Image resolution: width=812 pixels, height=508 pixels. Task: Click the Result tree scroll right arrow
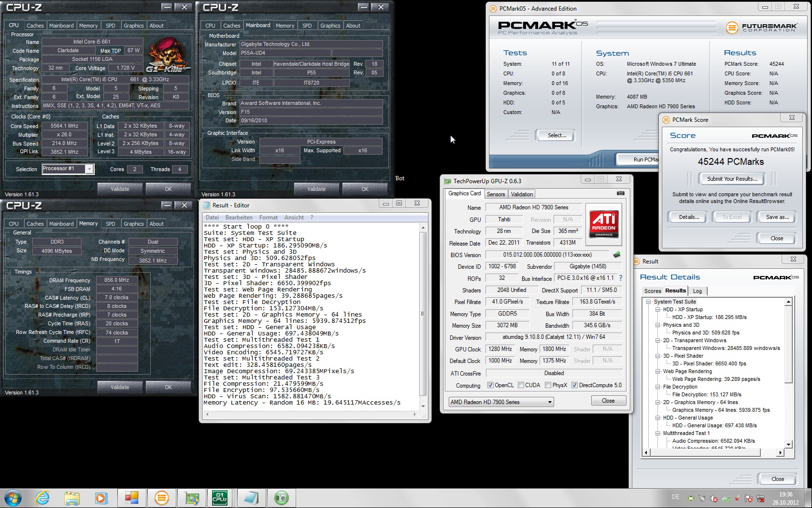pyautogui.click(x=780, y=452)
